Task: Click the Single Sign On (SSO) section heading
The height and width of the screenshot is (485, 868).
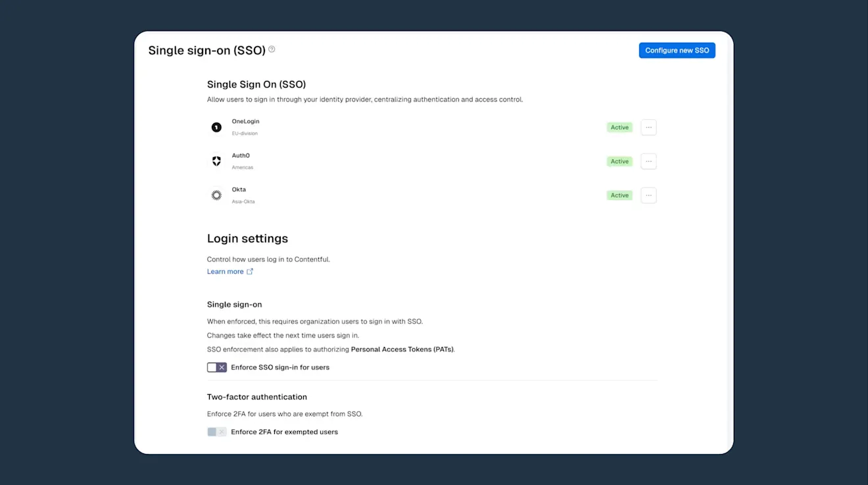Action: point(256,84)
